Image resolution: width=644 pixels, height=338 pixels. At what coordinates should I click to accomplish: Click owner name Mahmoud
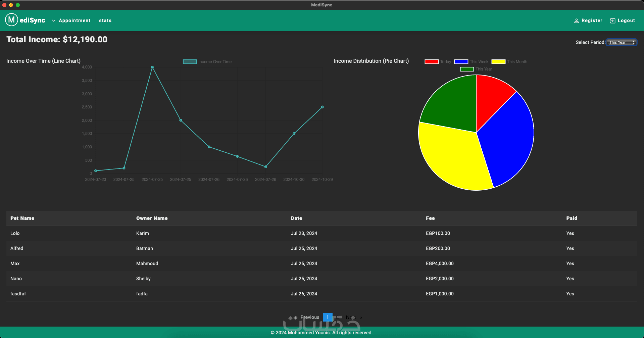tap(147, 263)
